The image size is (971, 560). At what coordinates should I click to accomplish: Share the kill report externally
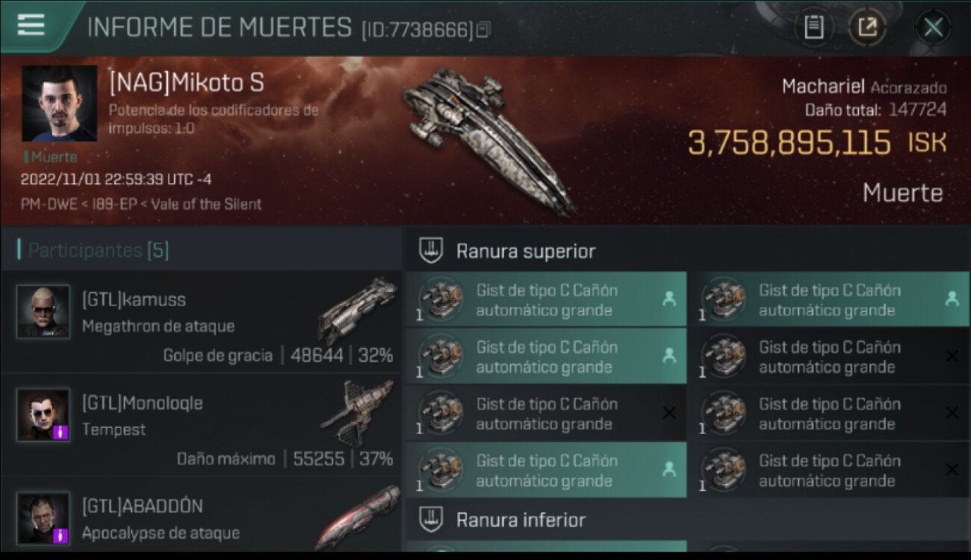[x=866, y=28]
